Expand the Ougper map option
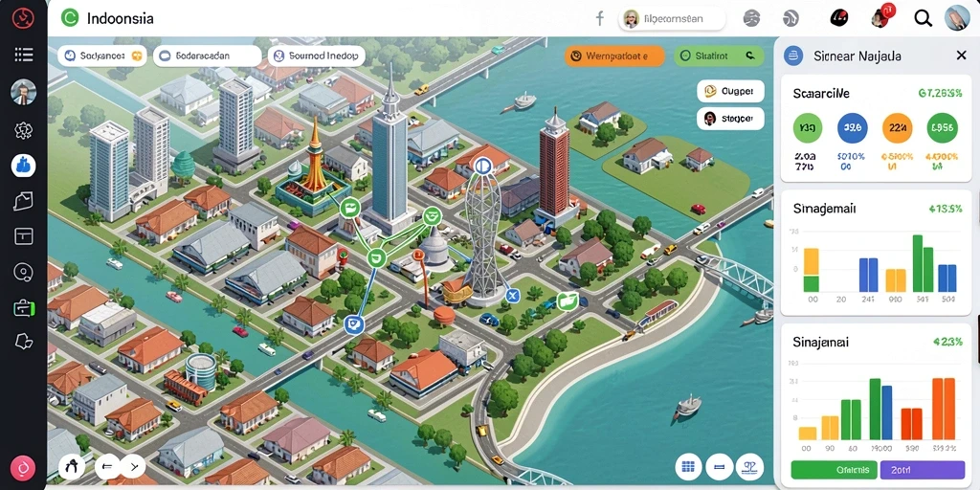The image size is (980, 490). [x=730, y=91]
